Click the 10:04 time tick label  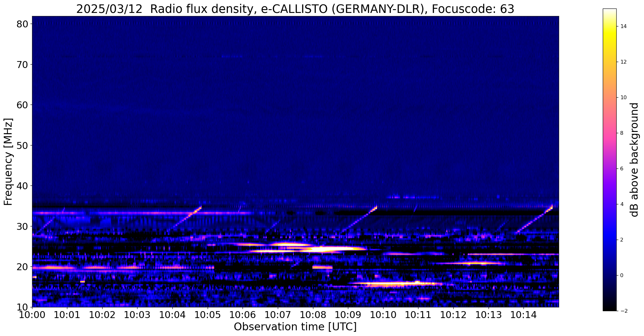click(172, 315)
